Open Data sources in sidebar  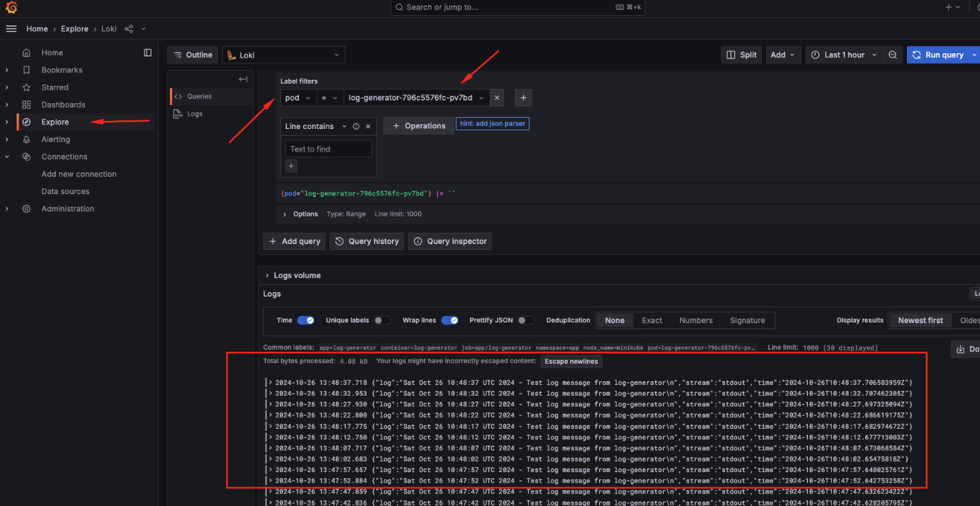[65, 191]
